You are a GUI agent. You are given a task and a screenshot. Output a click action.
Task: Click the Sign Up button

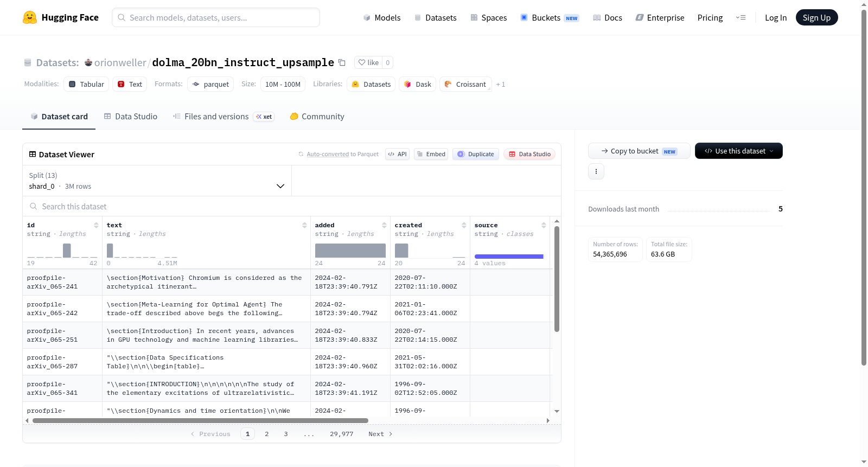click(816, 17)
